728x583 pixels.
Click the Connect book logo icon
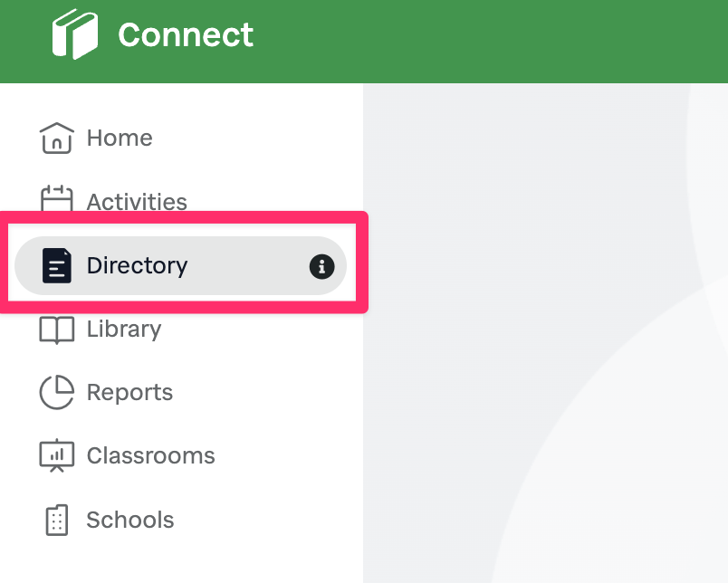75,34
